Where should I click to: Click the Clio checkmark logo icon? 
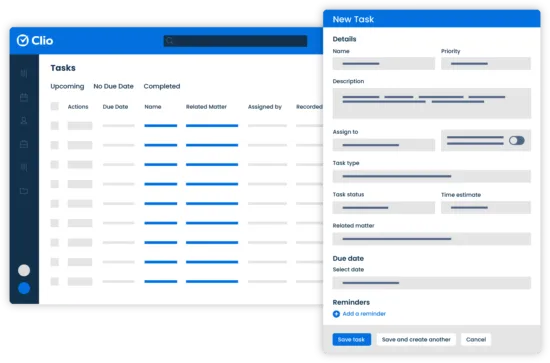pos(22,40)
